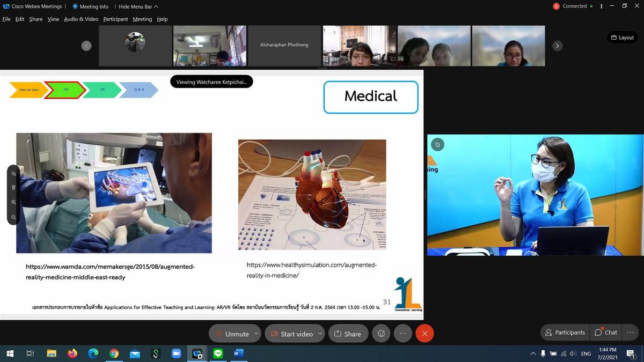Select the annotate pen tool

13,174
